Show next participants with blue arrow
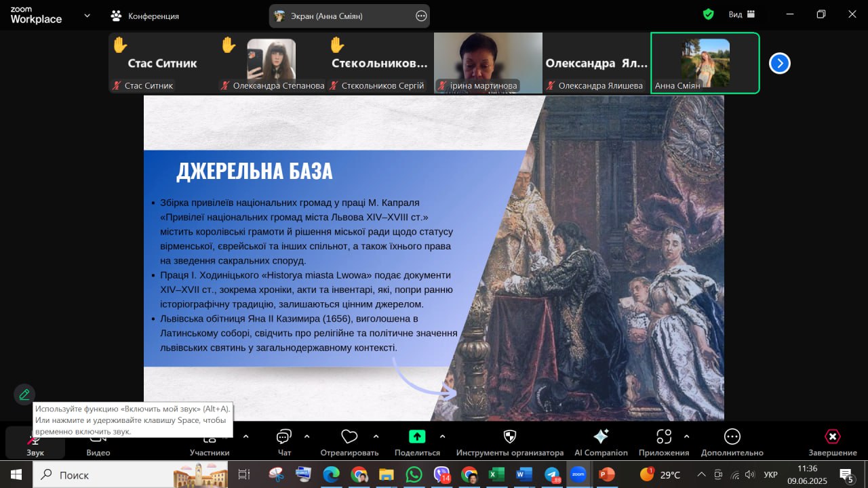Image resolution: width=868 pixels, height=488 pixels. click(x=780, y=63)
